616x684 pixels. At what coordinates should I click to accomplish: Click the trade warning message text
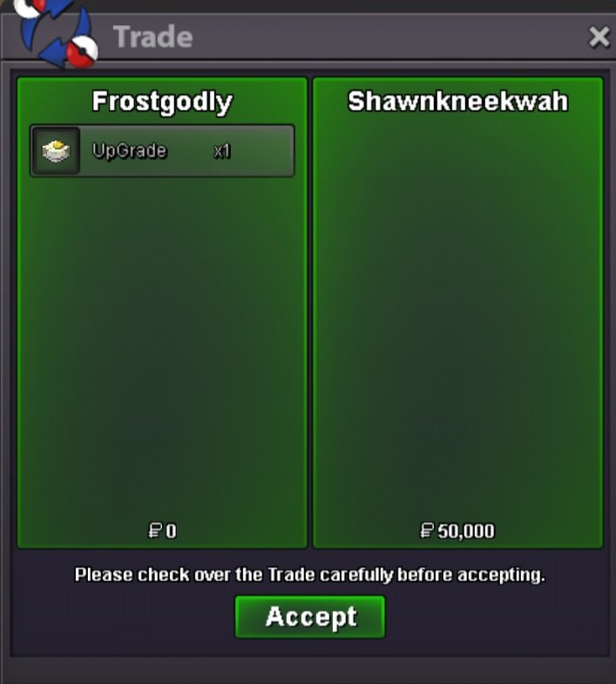click(x=310, y=575)
